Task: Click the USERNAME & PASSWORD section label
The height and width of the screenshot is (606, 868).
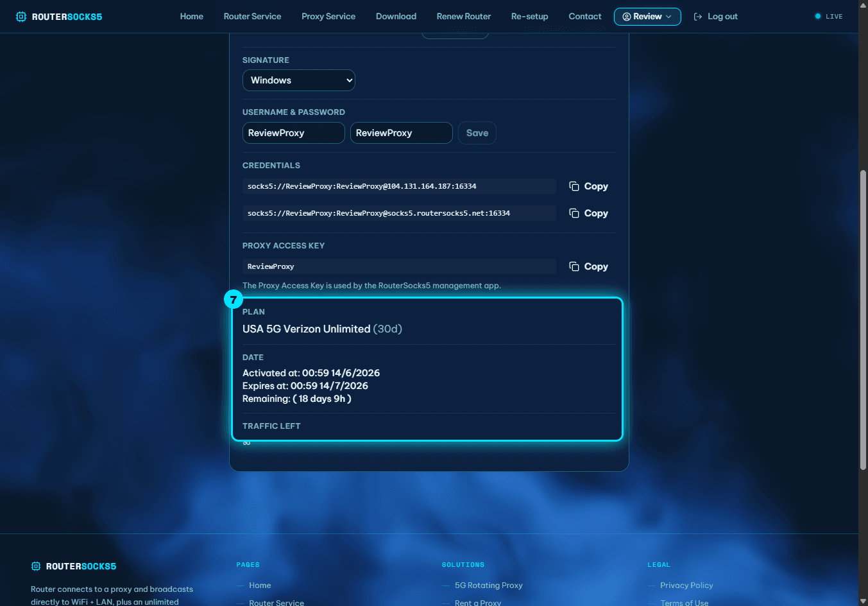Action: coord(294,112)
